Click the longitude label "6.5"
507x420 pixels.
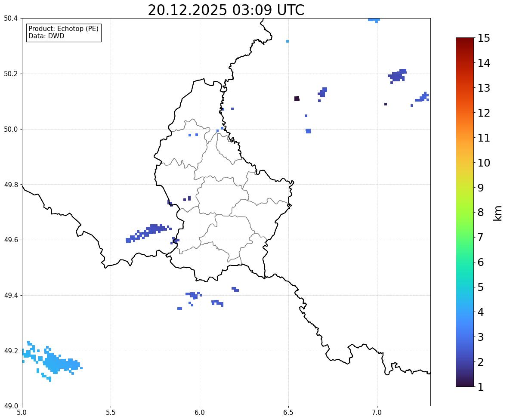point(288,413)
